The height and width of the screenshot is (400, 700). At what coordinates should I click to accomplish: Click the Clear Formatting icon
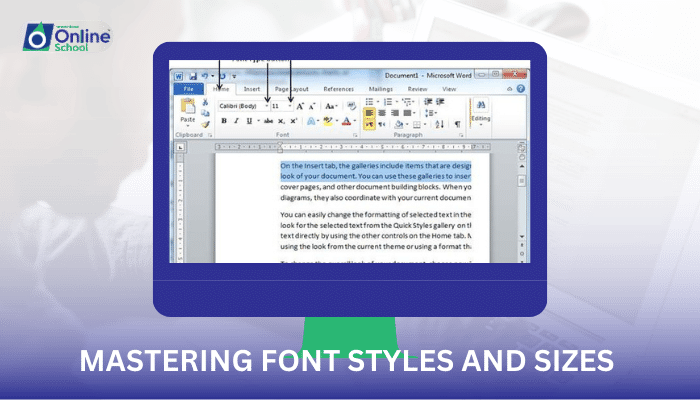[351, 106]
